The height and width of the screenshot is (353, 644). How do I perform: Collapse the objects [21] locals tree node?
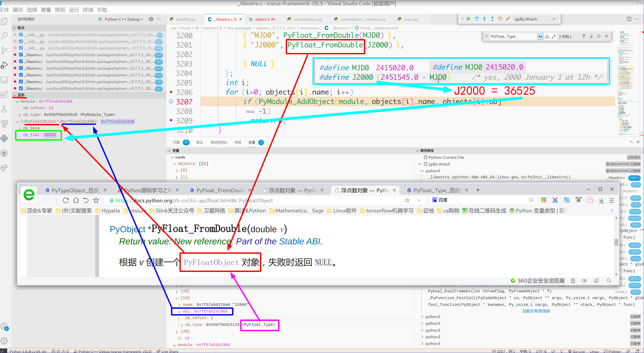(175, 164)
